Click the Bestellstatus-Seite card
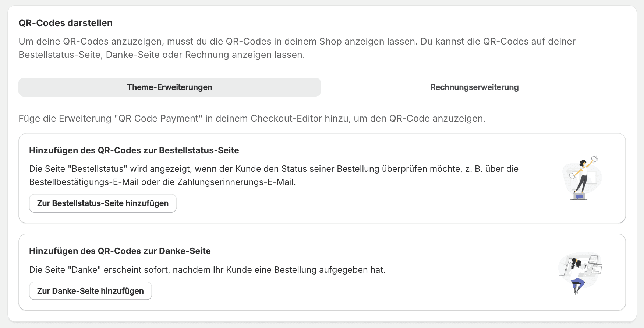Image resolution: width=644 pixels, height=328 pixels. point(322,179)
